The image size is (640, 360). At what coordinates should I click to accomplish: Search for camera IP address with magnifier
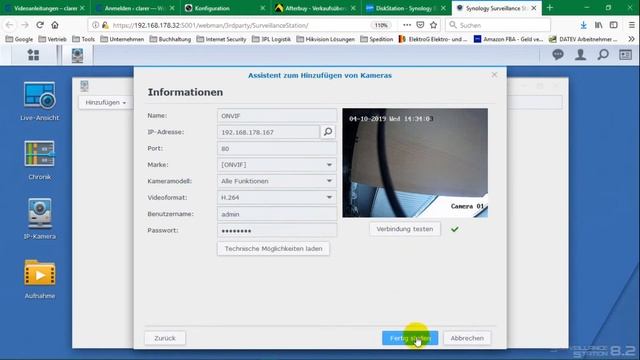pyautogui.click(x=328, y=132)
